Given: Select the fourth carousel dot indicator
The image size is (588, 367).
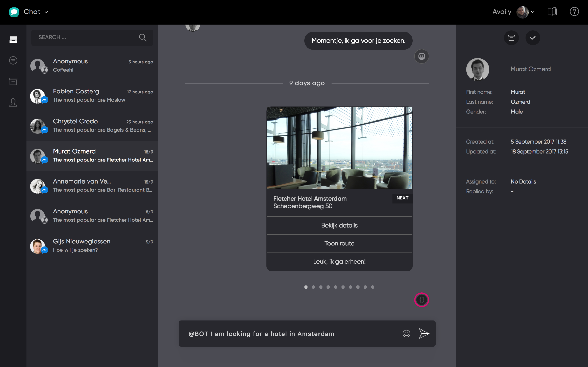Looking at the screenshot, I should pyautogui.click(x=328, y=287).
